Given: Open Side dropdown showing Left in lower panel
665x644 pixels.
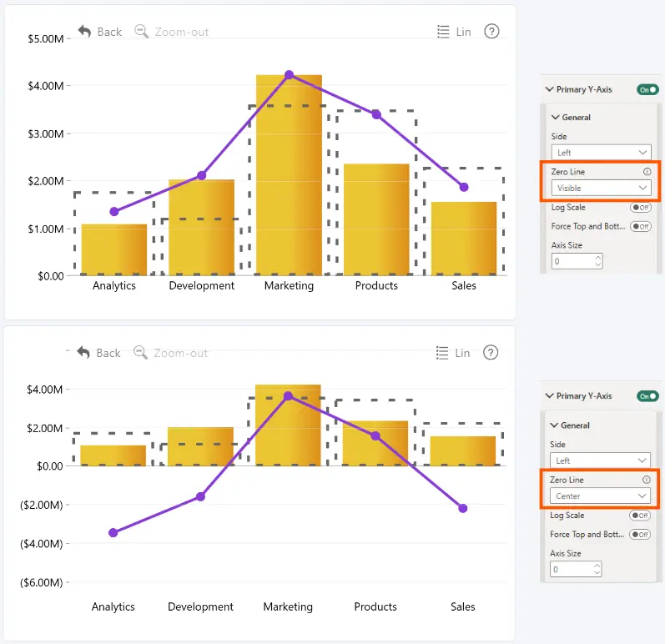Looking at the screenshot, I should click(600, 460).
